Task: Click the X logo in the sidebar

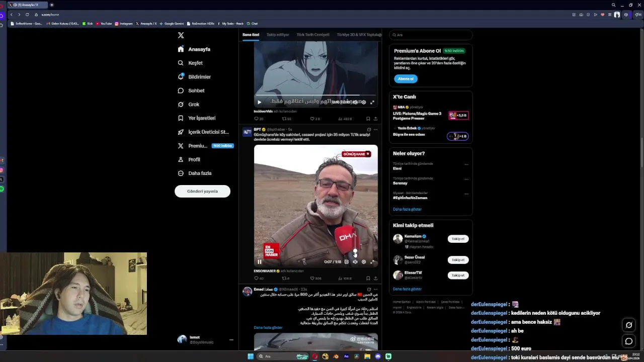Action: pyautogui.click(x=181, y=35)
